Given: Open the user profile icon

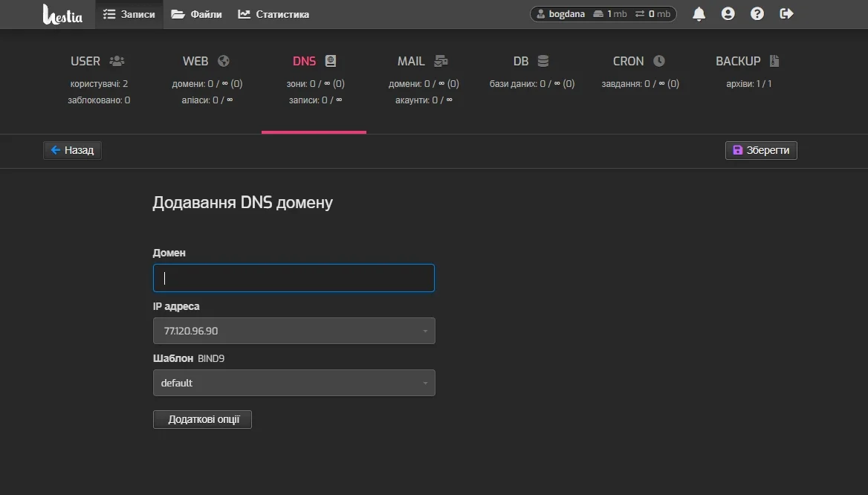Looking at the screenshot, I should click(x=728, y=14).
